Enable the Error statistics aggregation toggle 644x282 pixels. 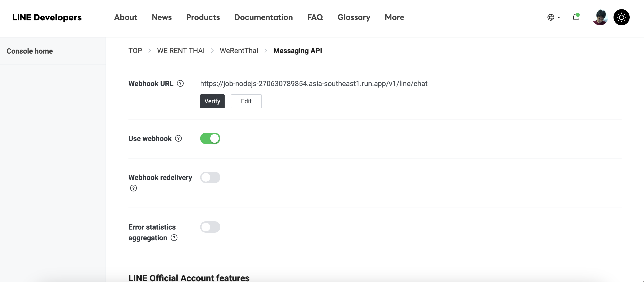pyautogui.click(x=210, y=227)
